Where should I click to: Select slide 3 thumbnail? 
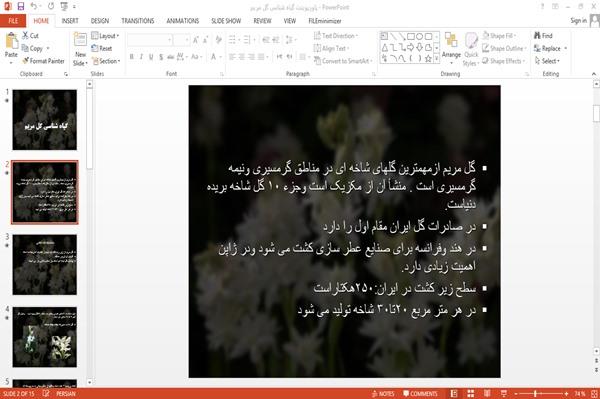[45, 264]
